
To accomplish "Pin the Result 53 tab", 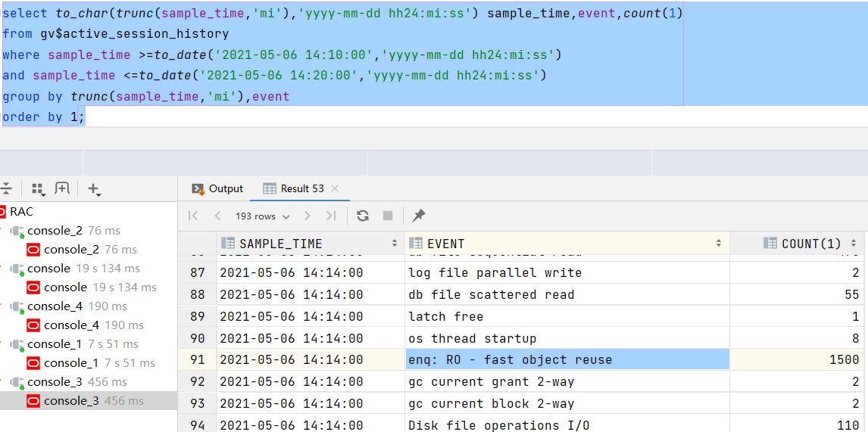I will [x=419, y=216].
